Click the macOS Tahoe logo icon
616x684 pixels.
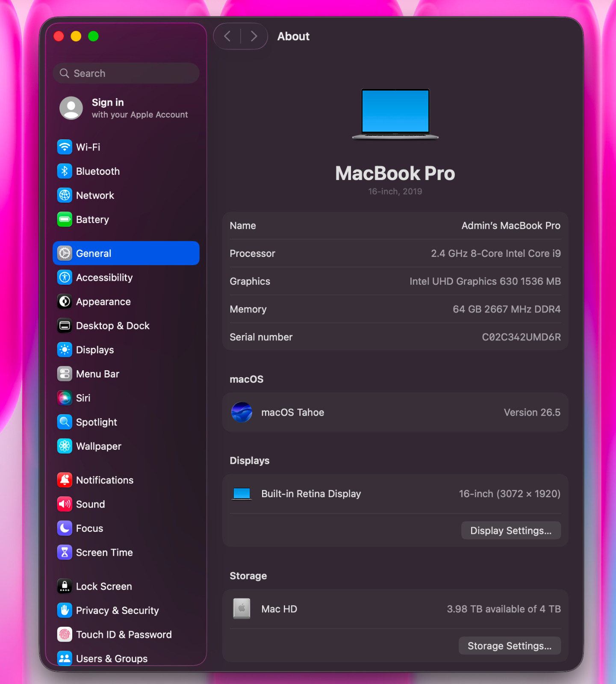coord(242,412)
